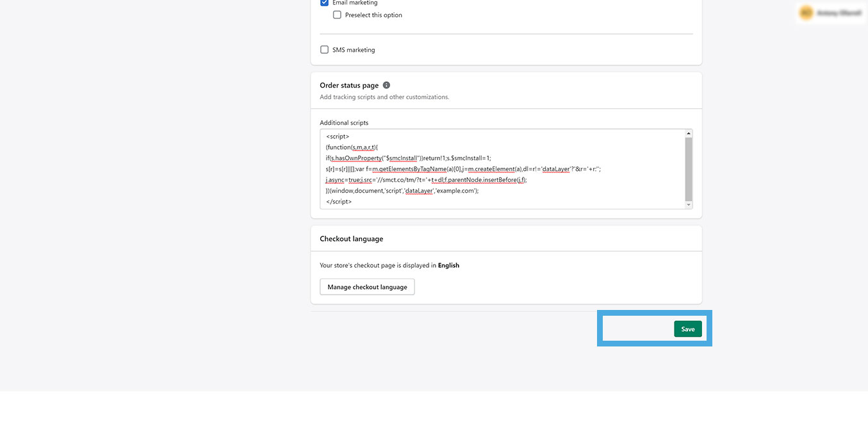The width and height of the screenshot is (868, 431).
Task: Click the 'Additional scripts' label
Action: (x=344, y=122)
